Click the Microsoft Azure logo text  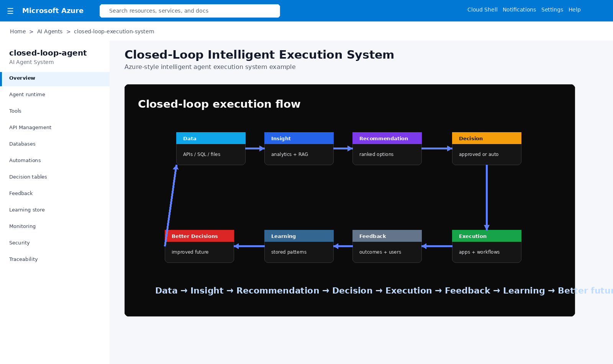coord(53,11)
